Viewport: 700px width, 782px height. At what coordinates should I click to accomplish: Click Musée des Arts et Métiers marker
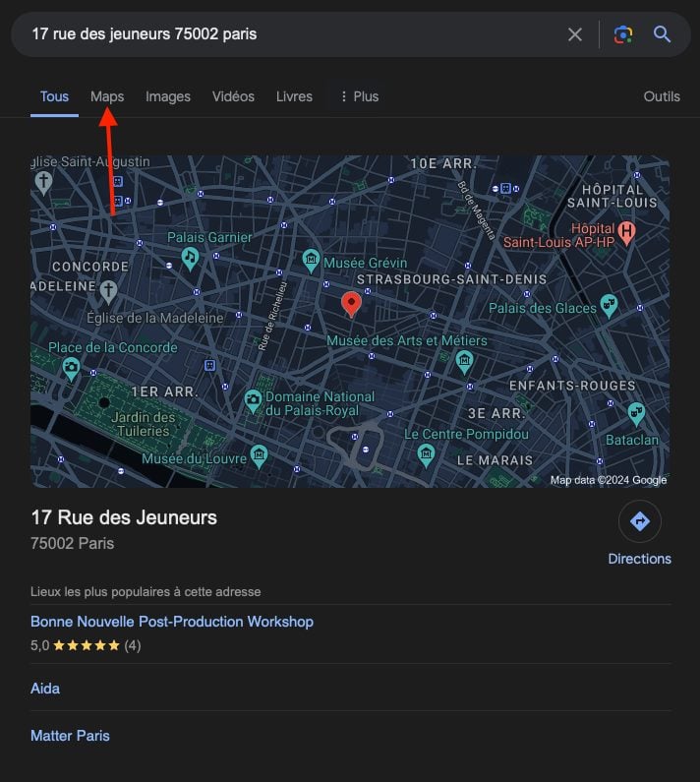pos(465,363)
